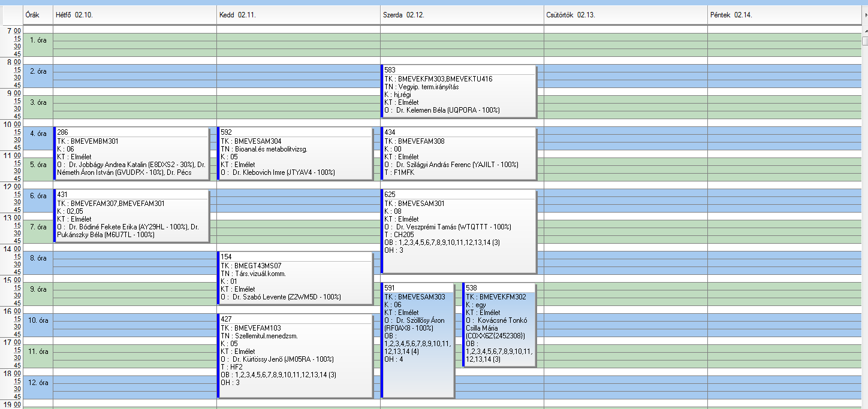Open course block 538 BMEVEKFM302
The image size is (868, 409).
(x=499, y=325)
